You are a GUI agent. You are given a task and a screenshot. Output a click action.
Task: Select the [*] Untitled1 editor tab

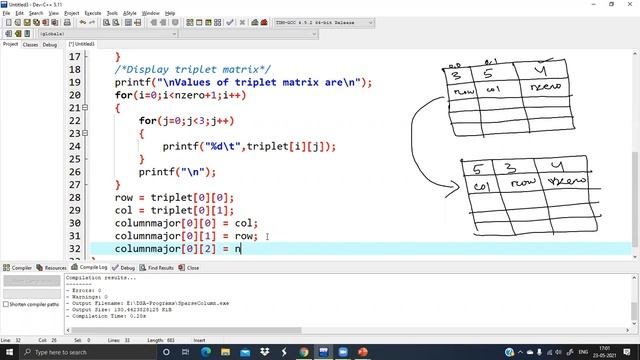pos(81,44)
